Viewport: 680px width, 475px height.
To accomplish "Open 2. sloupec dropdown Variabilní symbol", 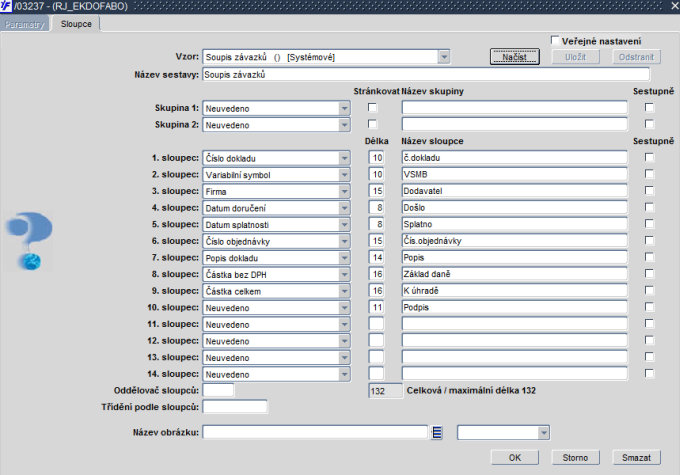I will point(344,175).
